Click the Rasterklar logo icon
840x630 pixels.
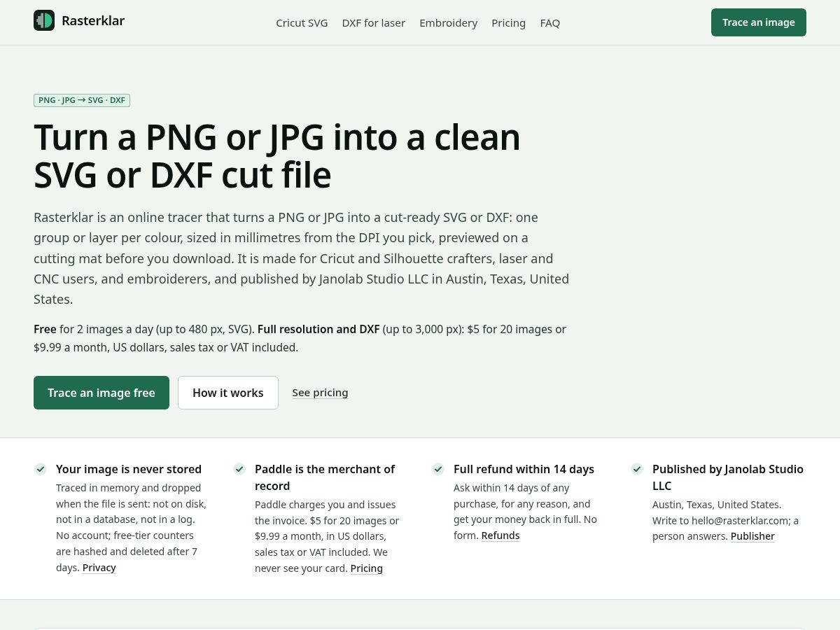click(x=44, y=20)
